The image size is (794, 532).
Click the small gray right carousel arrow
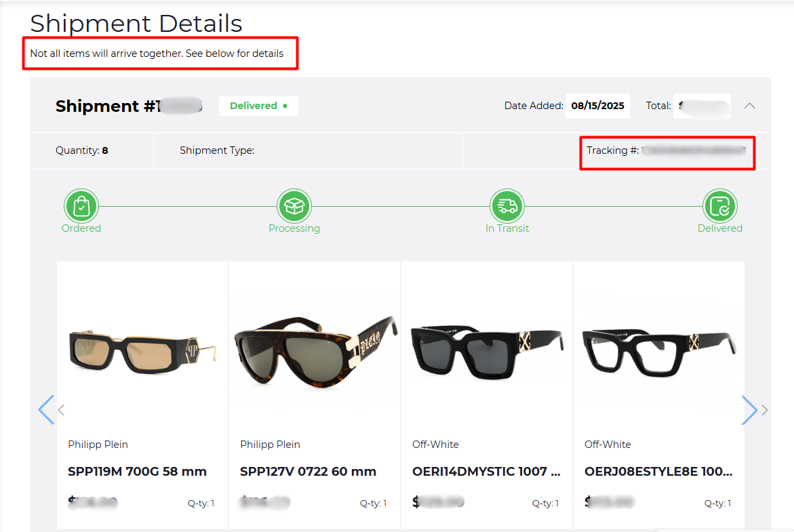765,410
